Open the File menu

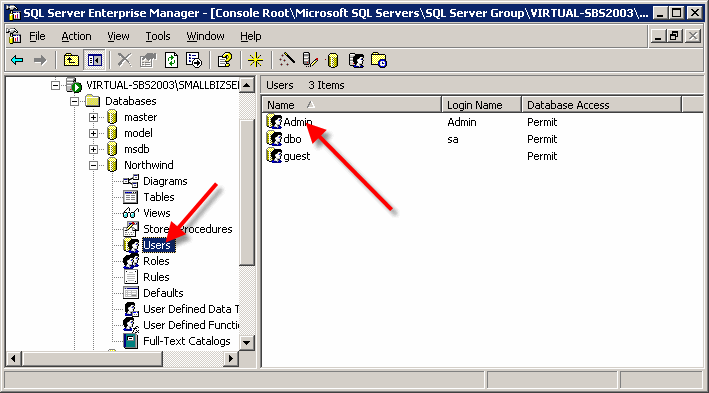coord(37,36)
